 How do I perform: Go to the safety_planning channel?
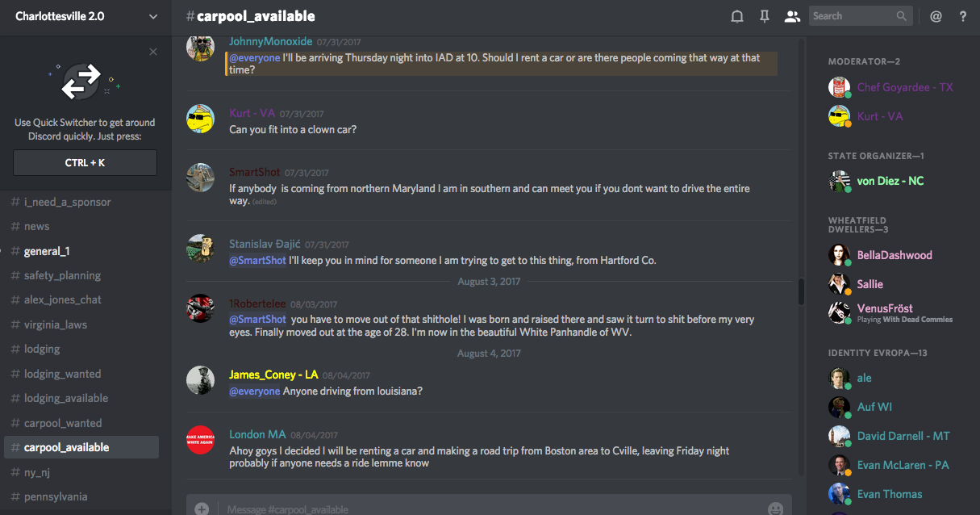coord(62,275)
